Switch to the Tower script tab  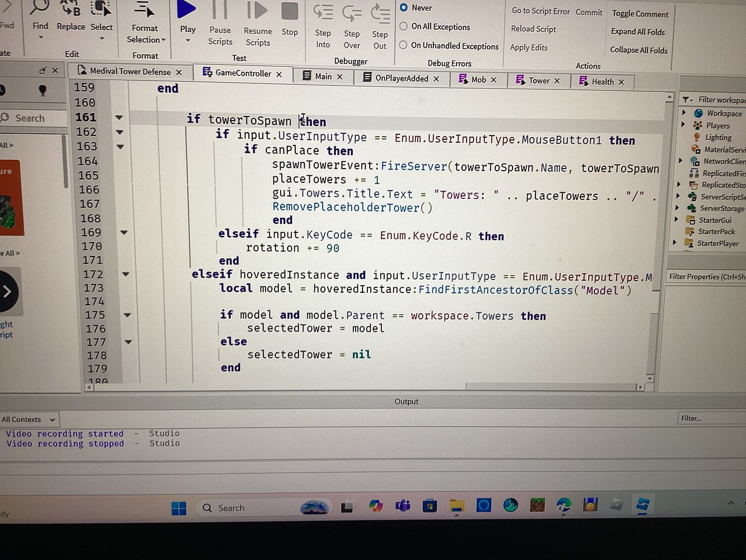538,80
